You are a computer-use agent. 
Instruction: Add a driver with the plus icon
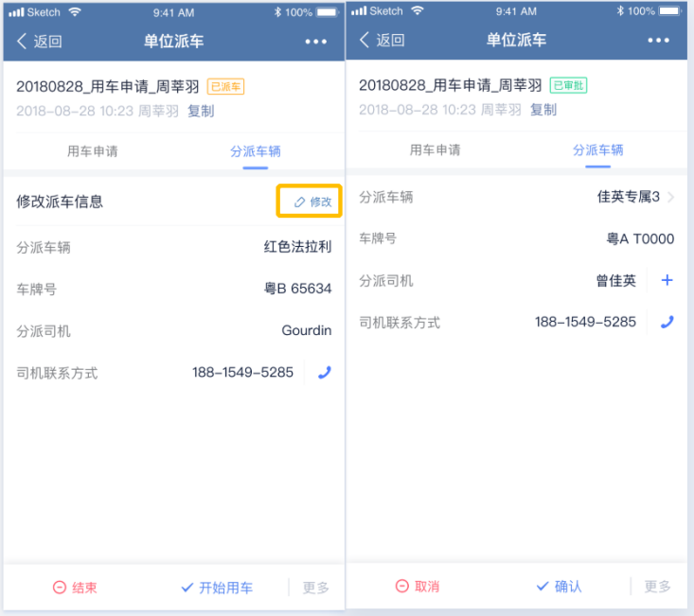pos(667,280)
